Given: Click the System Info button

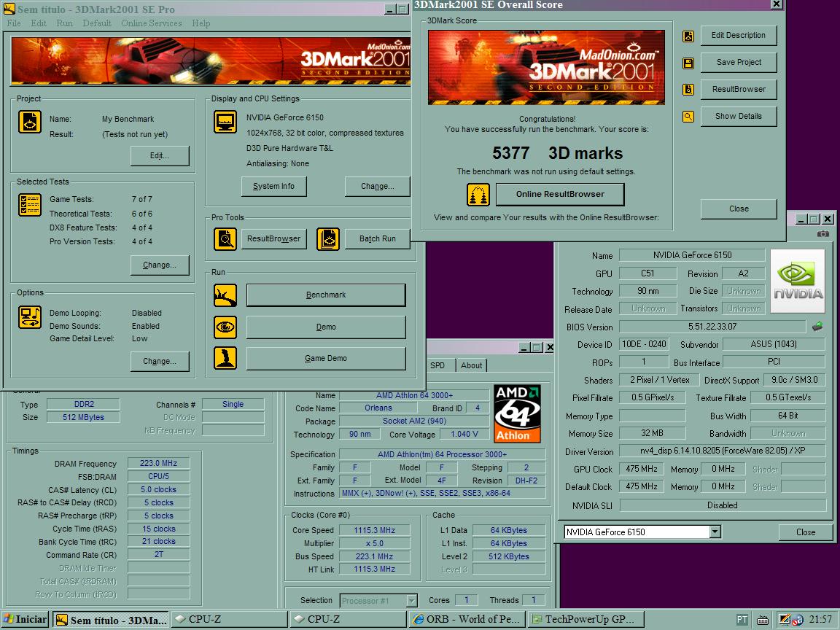Looking at the screenshot, I should tap(273, 186).
